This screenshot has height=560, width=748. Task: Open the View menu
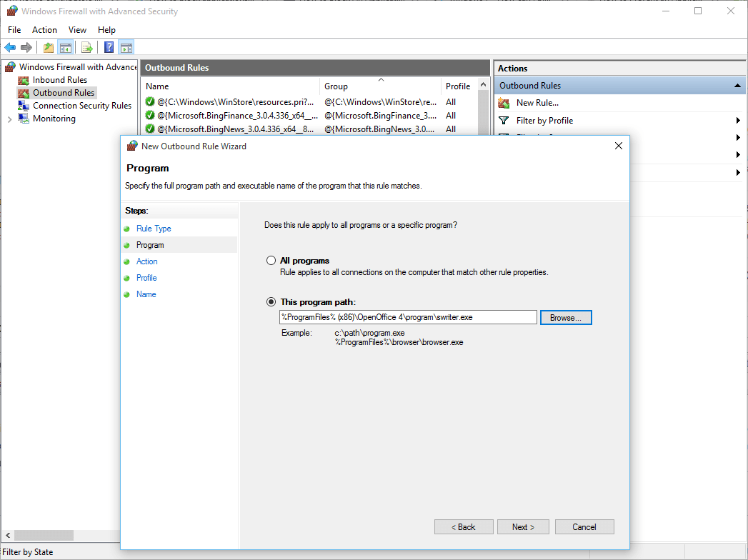(77, 30)
